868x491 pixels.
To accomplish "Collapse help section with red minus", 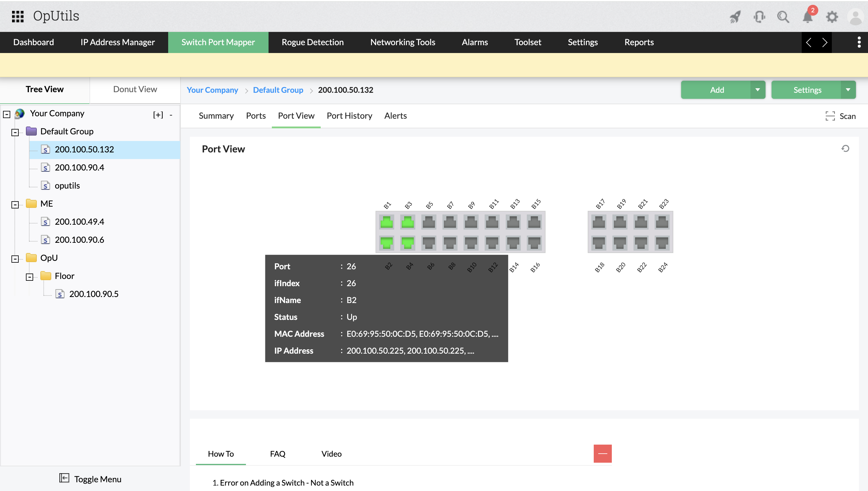I will [602, 454].
